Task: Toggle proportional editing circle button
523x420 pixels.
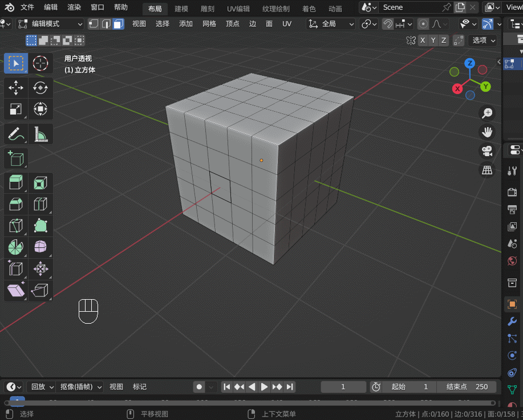Action: [x=423, y=24]
